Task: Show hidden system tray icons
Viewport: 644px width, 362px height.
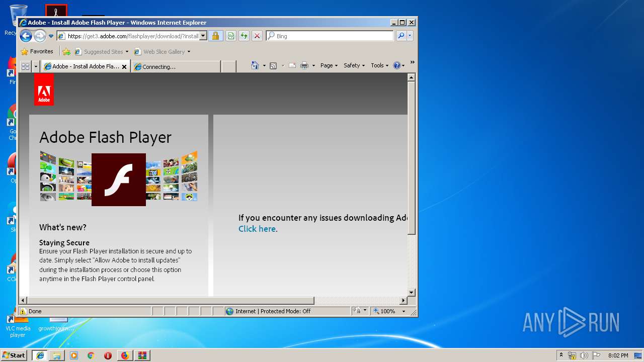Action: (561, 355)
